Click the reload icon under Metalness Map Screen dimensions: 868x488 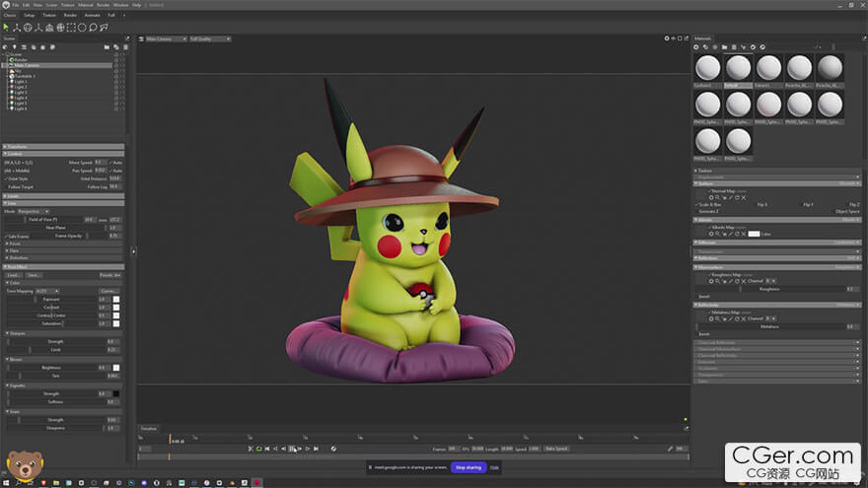pos(737,318)
